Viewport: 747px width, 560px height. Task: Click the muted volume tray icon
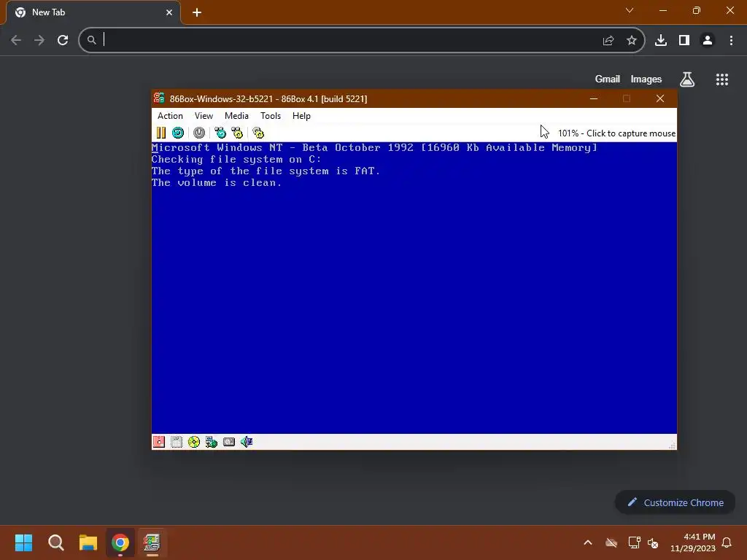pyautogui.click(x=653, y=542)
